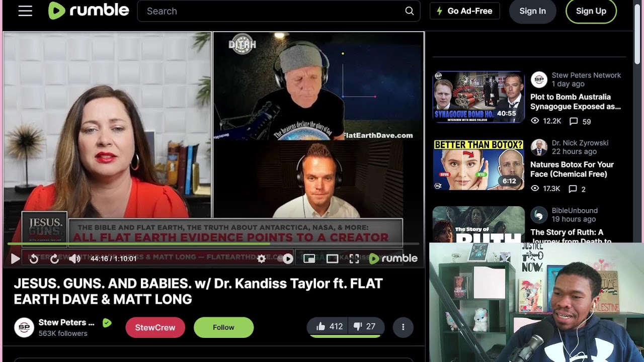
Task: Open Plot to Bomb Australia Synagogue video title
Action: 576,102
